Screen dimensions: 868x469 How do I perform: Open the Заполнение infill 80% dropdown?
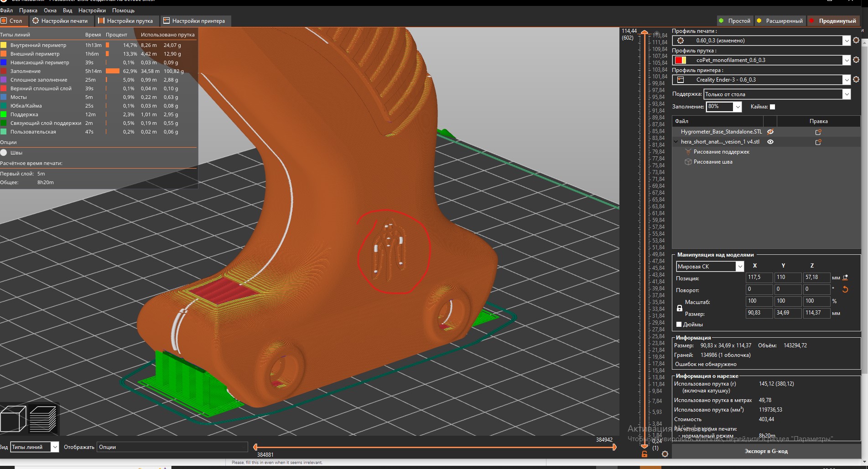point(724,107)
